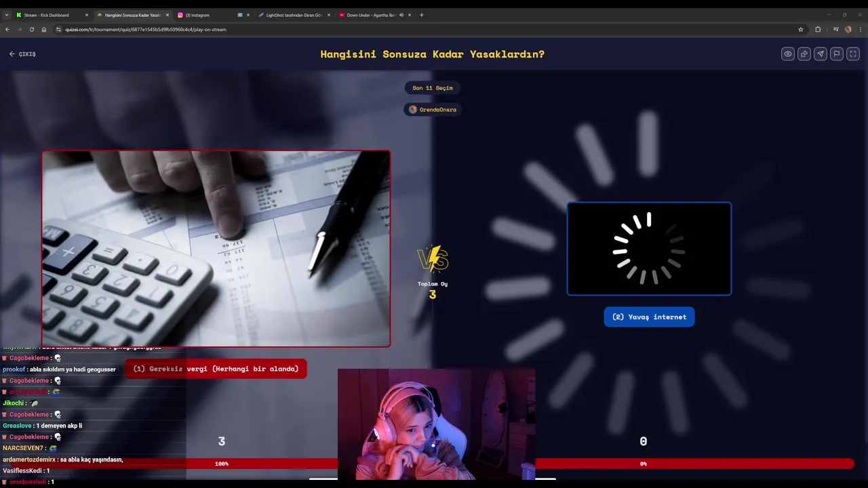Reload the page
The image size is (868, 488).
click(x=32, y=29)
